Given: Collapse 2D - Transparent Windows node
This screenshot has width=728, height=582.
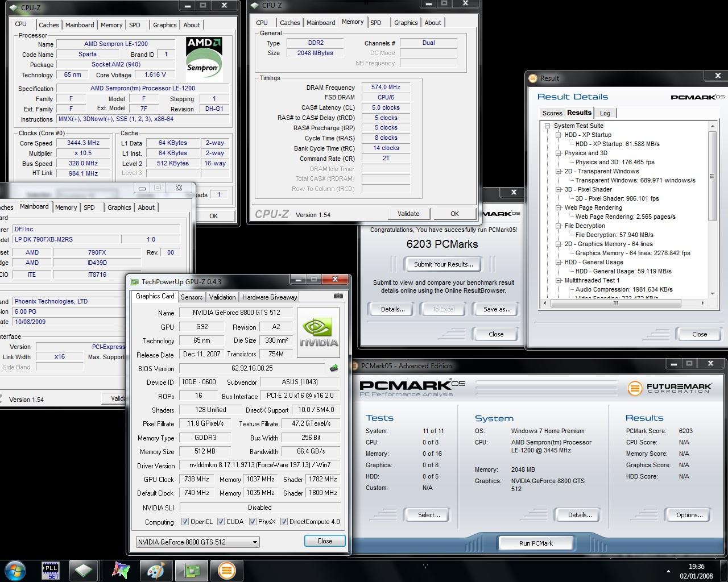Looking at the screenshot, I should coord(558,172).
